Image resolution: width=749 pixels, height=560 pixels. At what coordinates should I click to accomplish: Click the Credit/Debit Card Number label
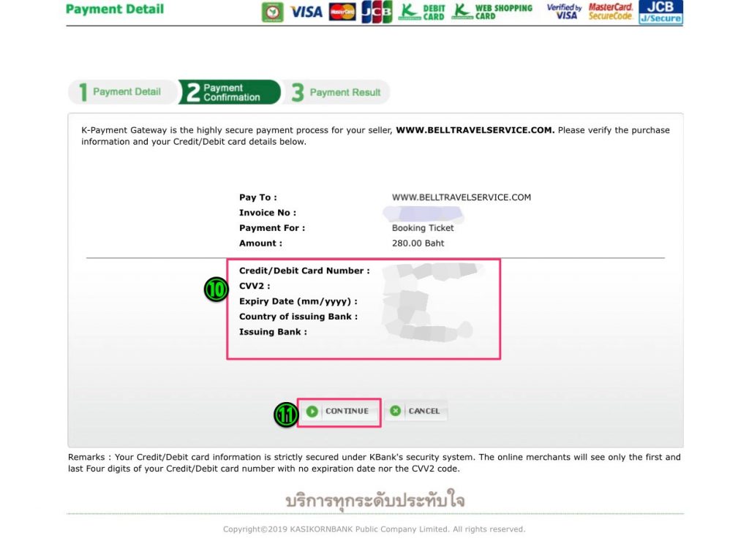point(304,270)
